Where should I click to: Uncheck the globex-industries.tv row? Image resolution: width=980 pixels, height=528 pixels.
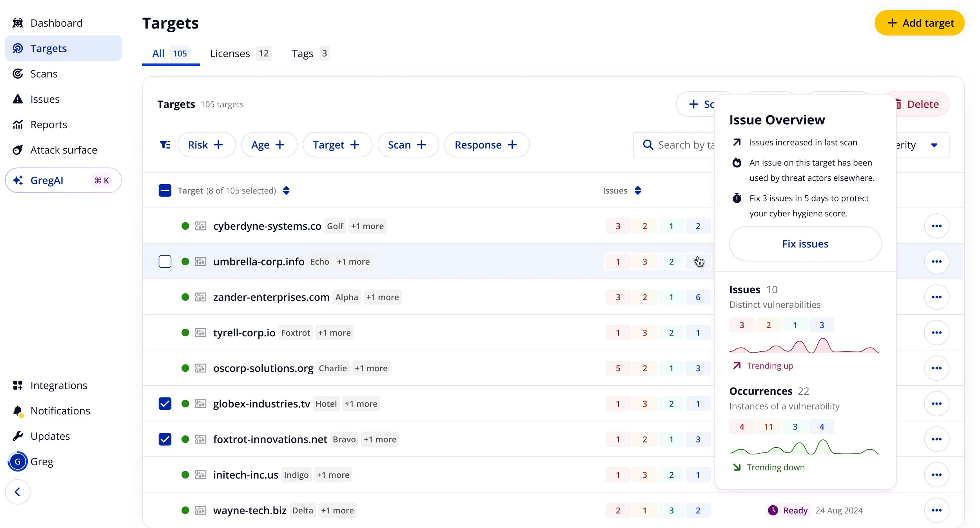click(x=165, y=403)
